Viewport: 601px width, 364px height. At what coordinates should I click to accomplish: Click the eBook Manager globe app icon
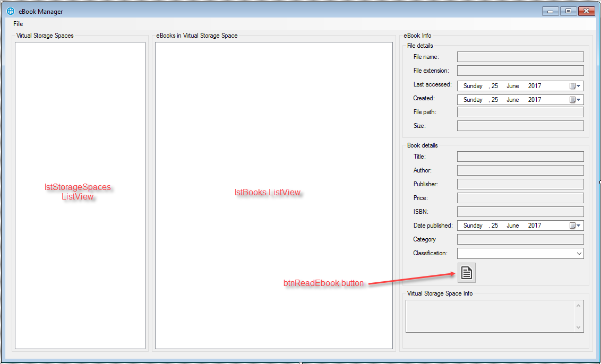[x=11, y=11]
